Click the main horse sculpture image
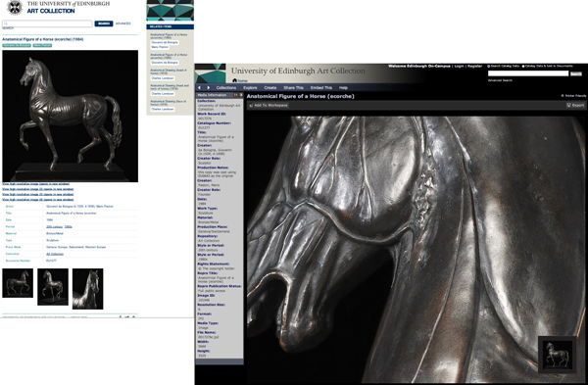Viewport: 588px width, 385px height. click(x=71, y=117)
